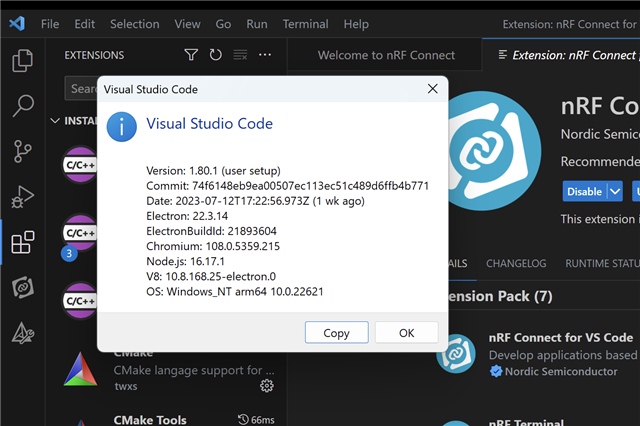Open the Go menu

[x=223, y=24]
